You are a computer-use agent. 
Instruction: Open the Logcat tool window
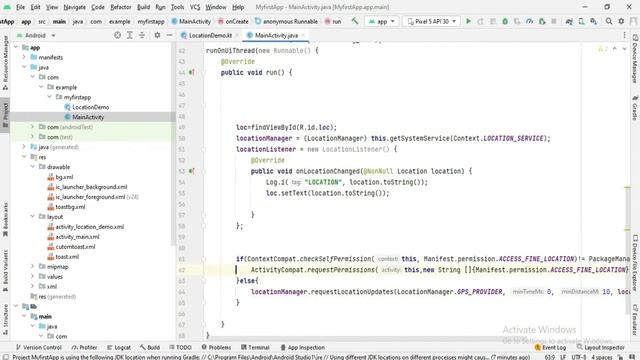(119, 347)
